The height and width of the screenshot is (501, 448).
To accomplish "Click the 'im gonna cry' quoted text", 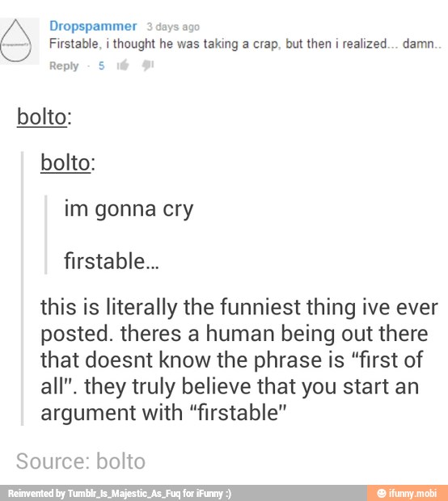I will [129, 209].
